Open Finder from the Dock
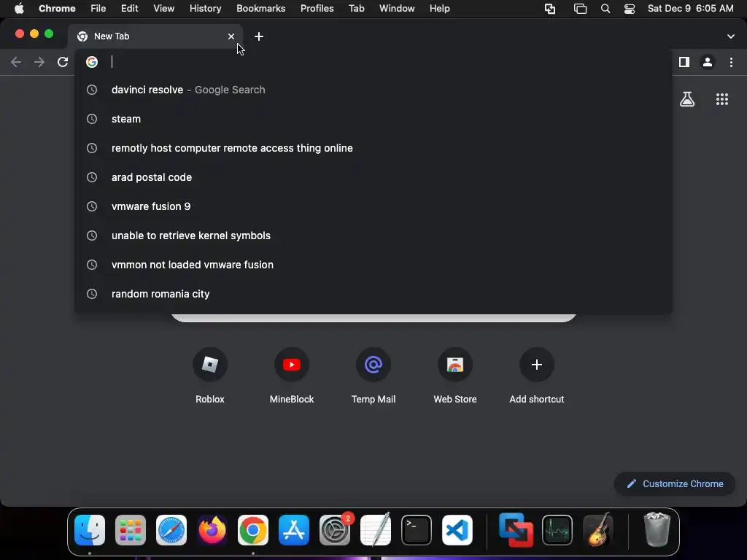This screenshot has height=560, width=747. (x=90, y=530)
